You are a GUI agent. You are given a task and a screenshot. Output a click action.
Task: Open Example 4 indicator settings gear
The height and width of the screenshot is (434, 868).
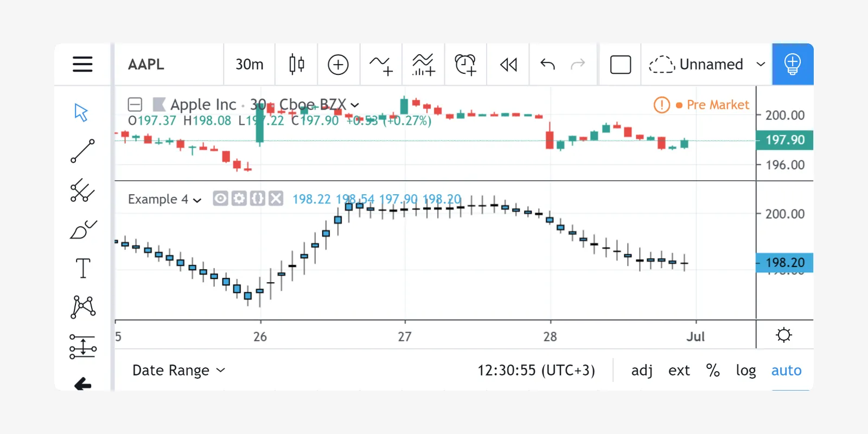tap(239, 199)
